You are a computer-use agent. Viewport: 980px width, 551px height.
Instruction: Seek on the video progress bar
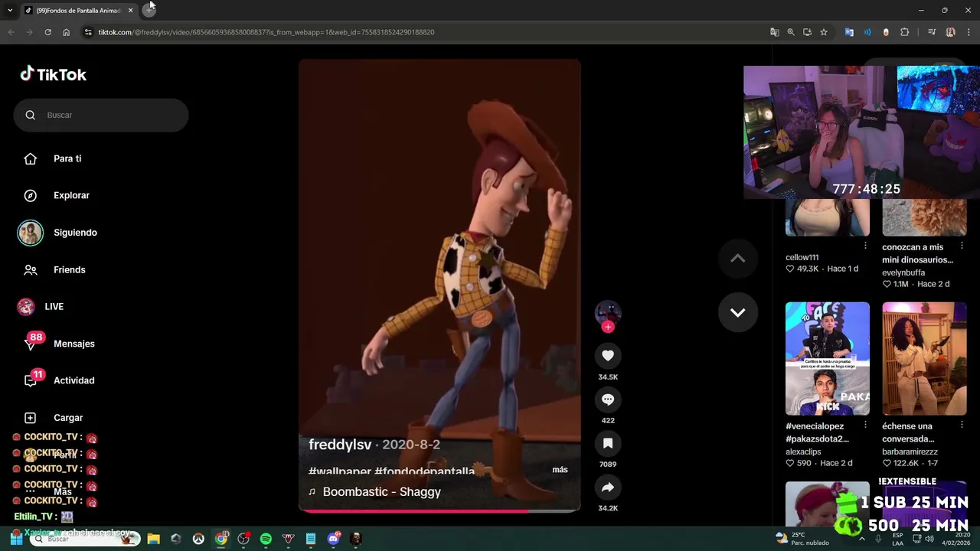pyautogui.click(x=439, y=510)
